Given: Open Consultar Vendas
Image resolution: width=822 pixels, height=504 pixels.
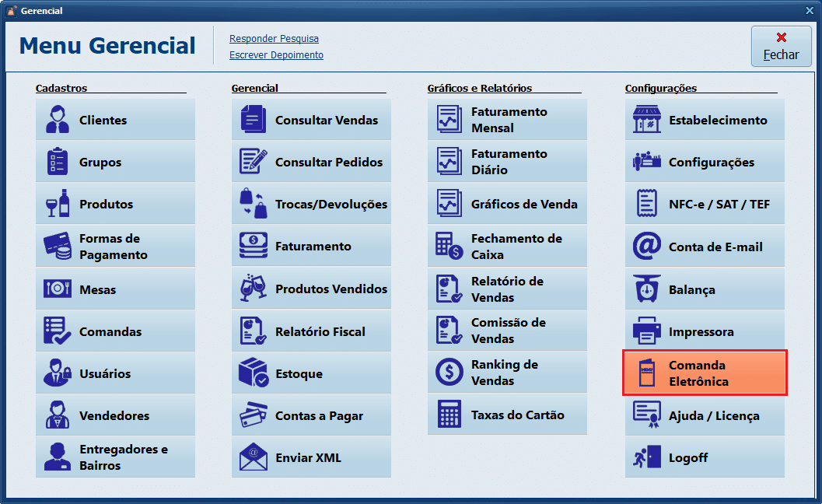Looking at the screenshot, I should [x=311, y=120].
